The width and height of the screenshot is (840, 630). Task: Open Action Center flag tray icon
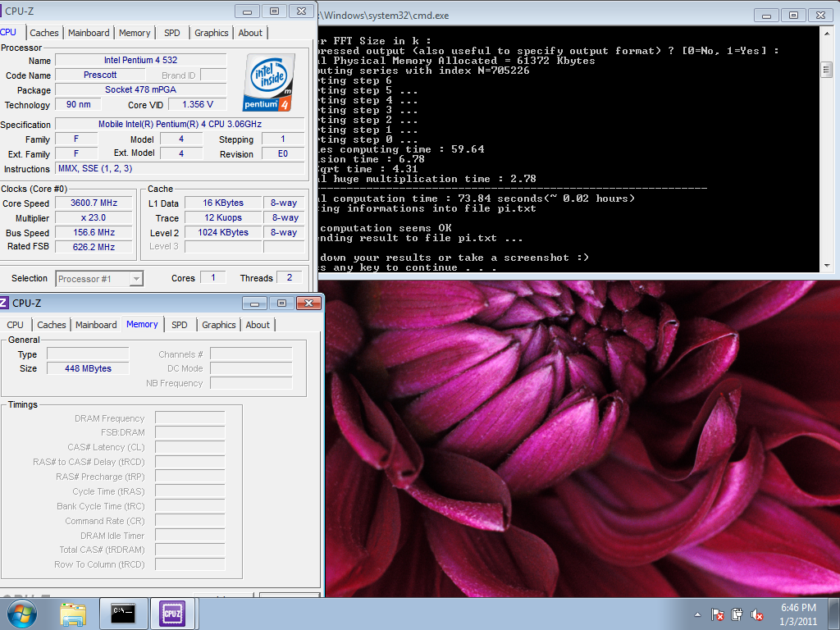[717, 614]
